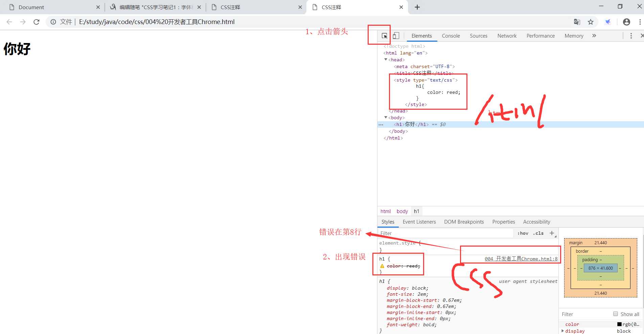
Task: Open the Performance tab
Action: coord(540,36)
